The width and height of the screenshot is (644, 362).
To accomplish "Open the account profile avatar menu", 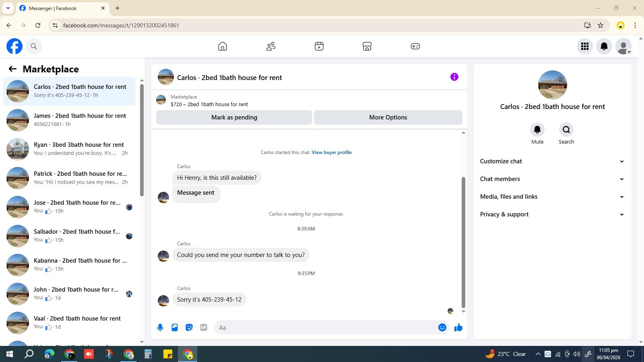I will pos(623,46).
